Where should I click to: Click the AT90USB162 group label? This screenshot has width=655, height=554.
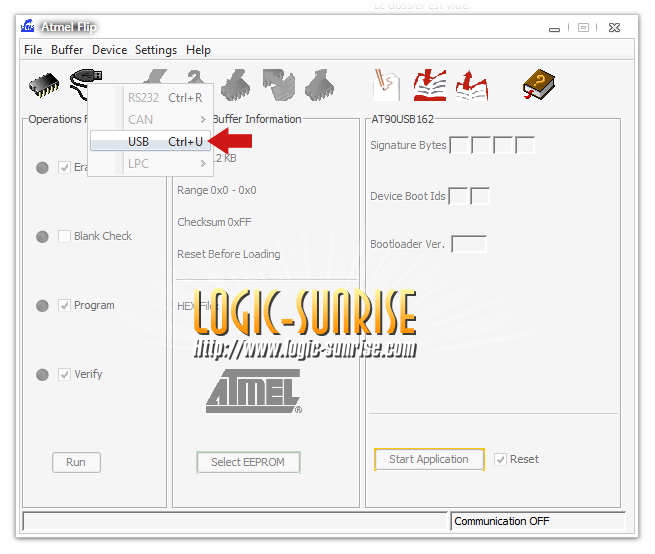click(403, 119)
